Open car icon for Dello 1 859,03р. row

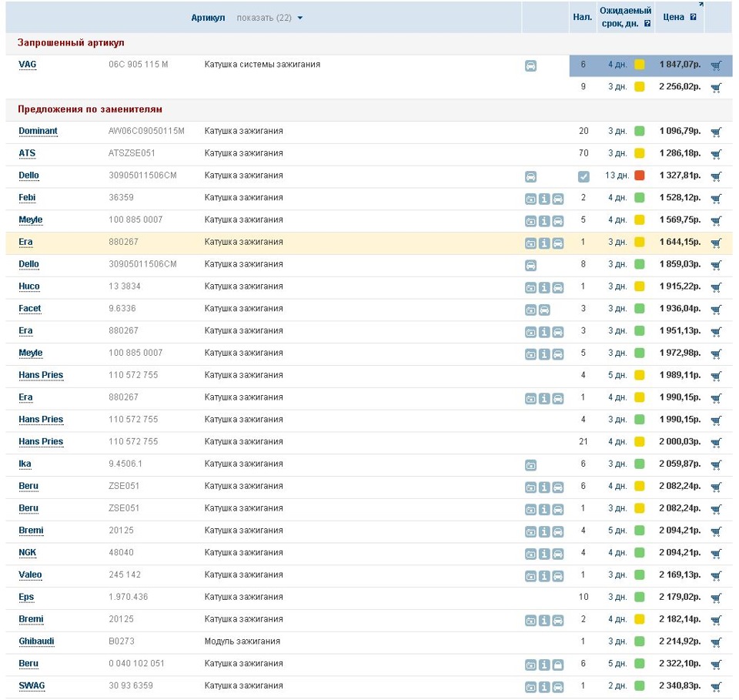tap(530, 266)
